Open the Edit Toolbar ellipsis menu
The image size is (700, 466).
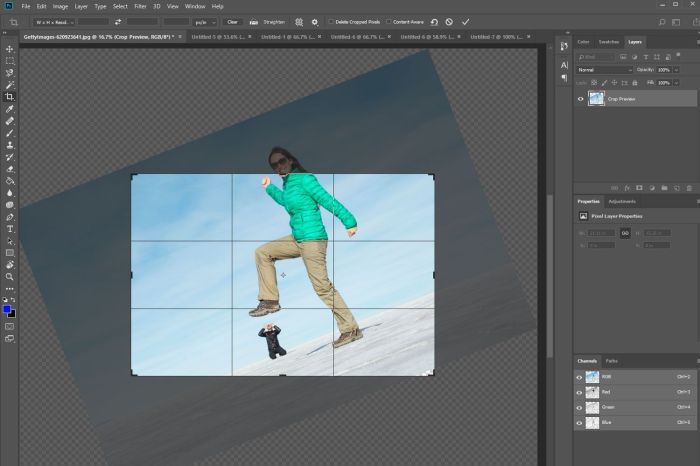[x=9, y=289]
